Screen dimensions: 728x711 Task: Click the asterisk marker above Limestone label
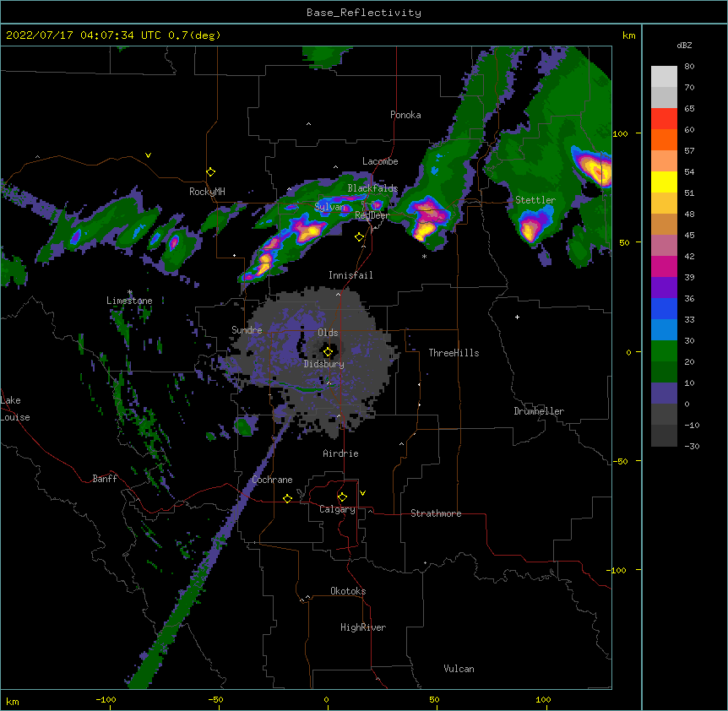click(x=129, y=292)
